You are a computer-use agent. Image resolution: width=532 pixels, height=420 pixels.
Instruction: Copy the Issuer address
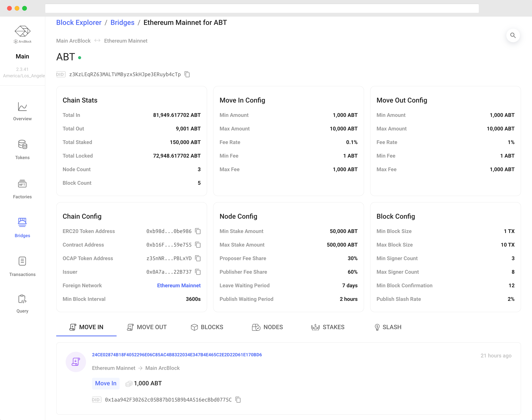pos(198,272)
